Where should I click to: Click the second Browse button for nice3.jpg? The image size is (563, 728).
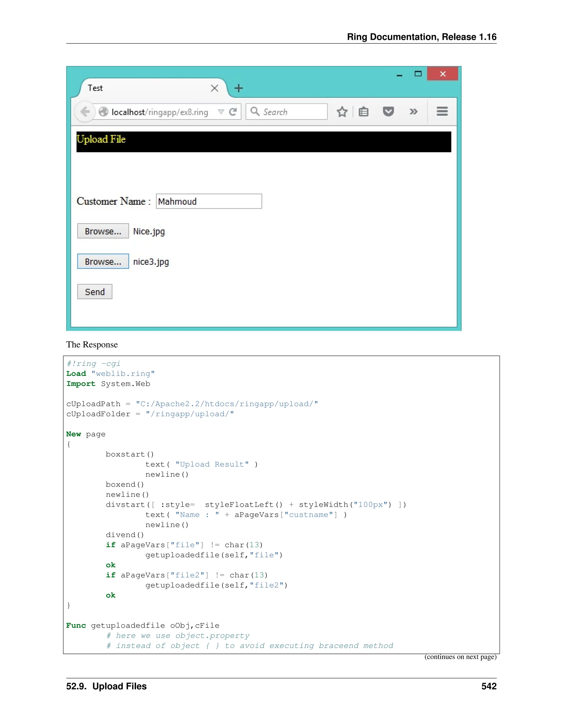pyautogui.click(x=103, y=261)
